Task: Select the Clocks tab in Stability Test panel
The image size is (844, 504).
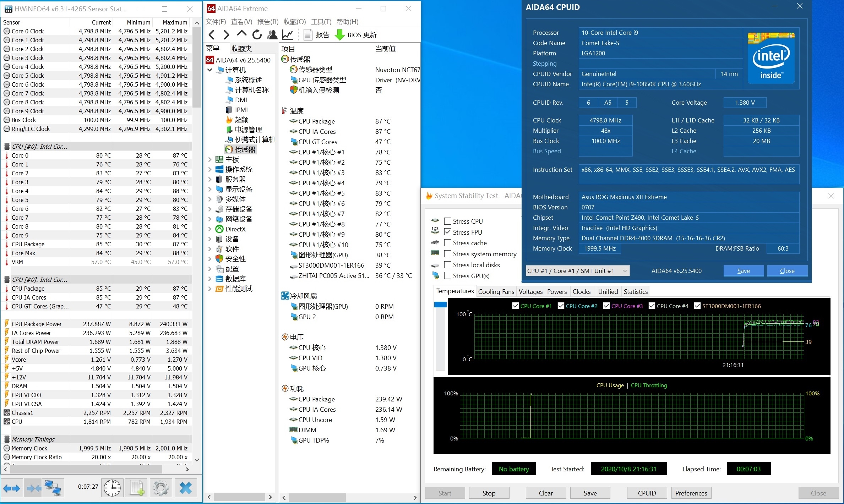Action: pos(581,292)
